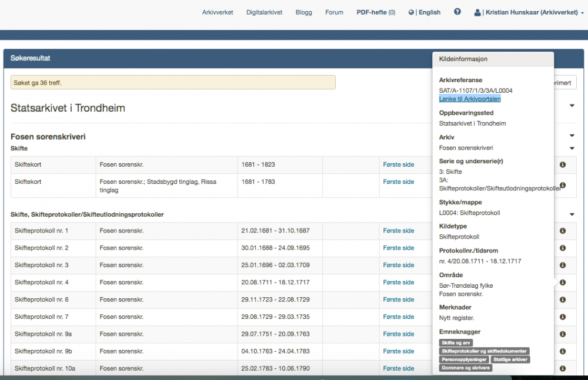Open Digitalarkivet in the top menu
588x380 pixels.
(264, 12)
